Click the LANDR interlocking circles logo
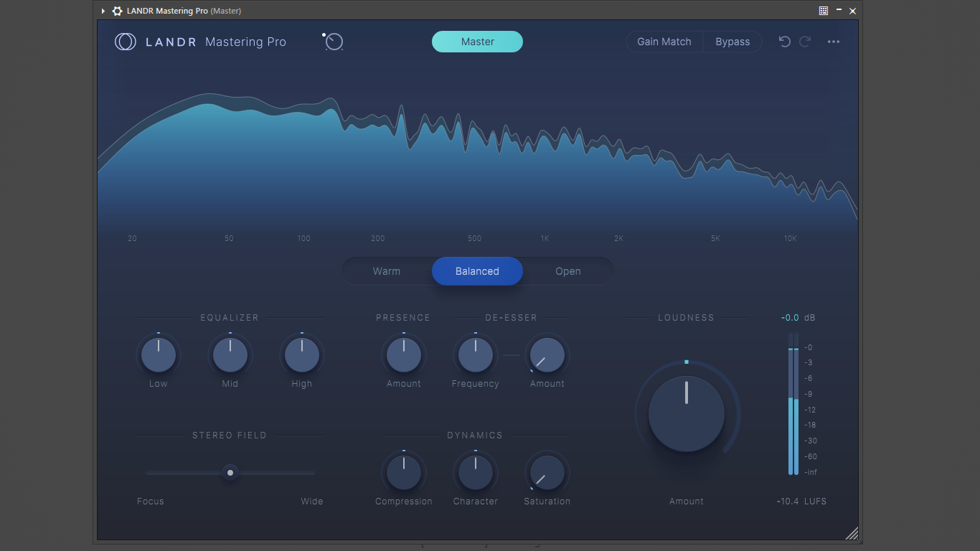 [x=125, y=42]
